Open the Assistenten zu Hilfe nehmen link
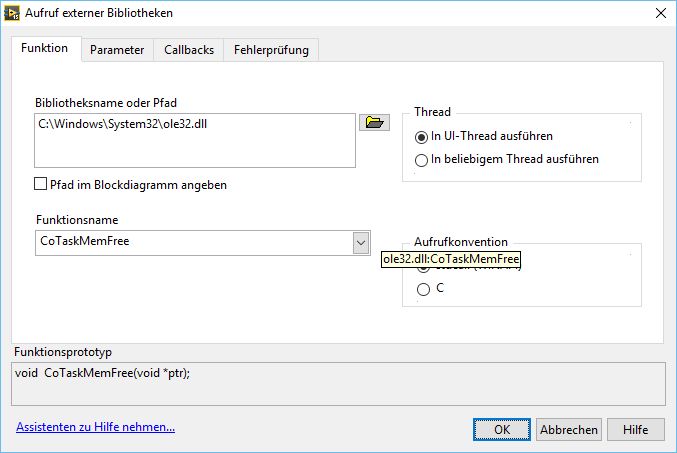The height and width of the screenshot is (453, 677). 95,427
